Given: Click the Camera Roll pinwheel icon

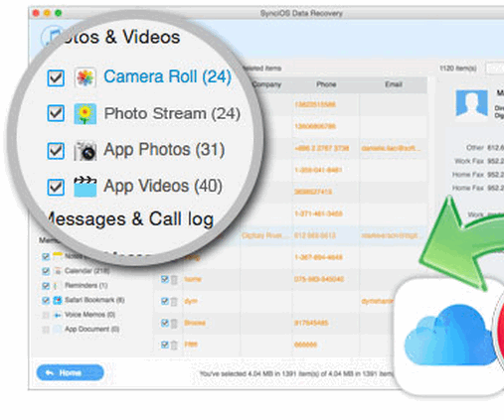Looking at the screenshot, I should [x=85, y=77].
